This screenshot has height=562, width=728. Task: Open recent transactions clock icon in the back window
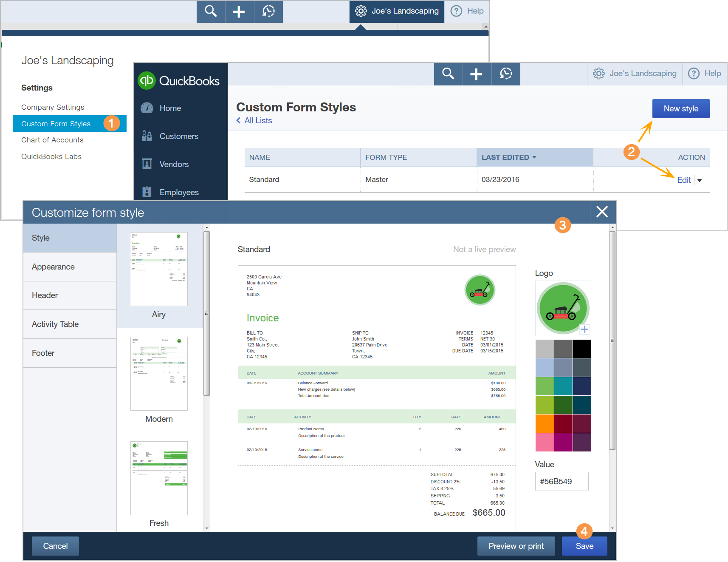[268, 11]
